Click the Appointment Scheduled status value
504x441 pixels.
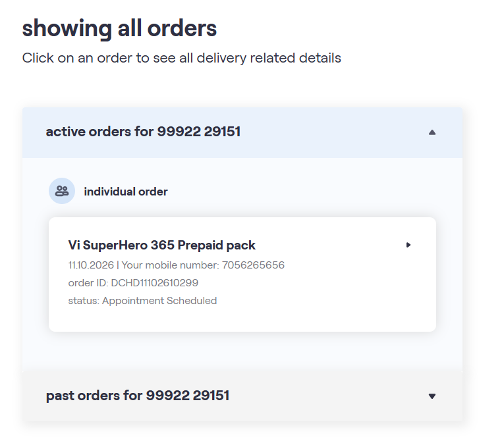click(159, 301)
